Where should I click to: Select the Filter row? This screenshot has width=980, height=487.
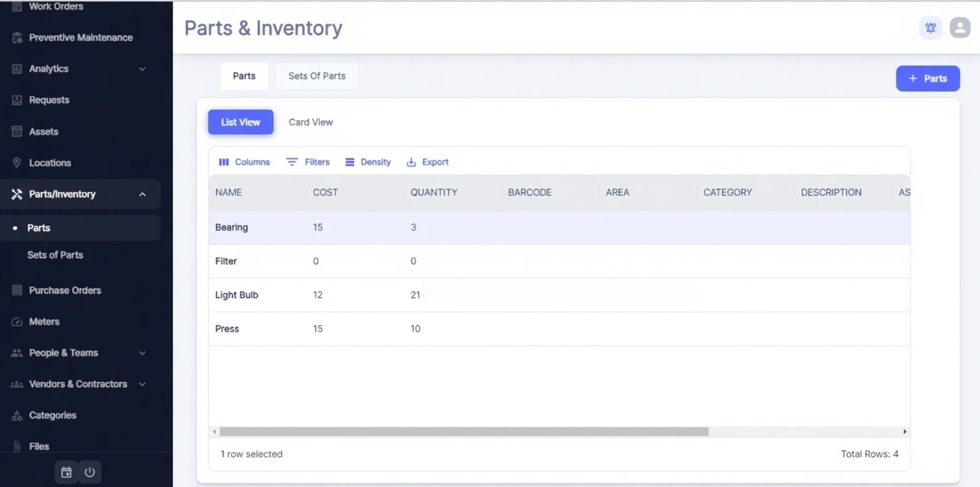coord(226,261)
